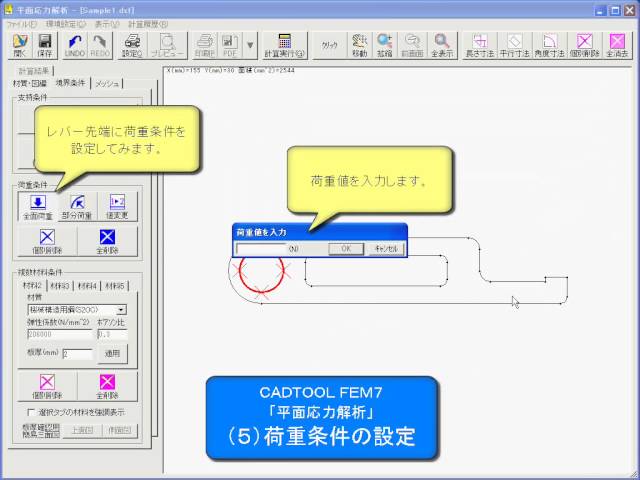Select the 材料3 tab

(60, 286)
